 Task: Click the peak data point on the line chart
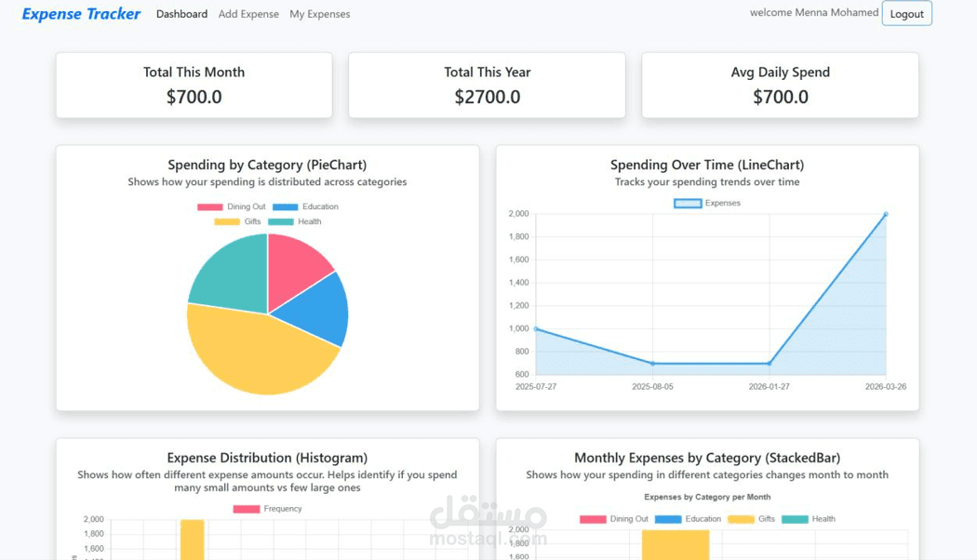point(884,213)
